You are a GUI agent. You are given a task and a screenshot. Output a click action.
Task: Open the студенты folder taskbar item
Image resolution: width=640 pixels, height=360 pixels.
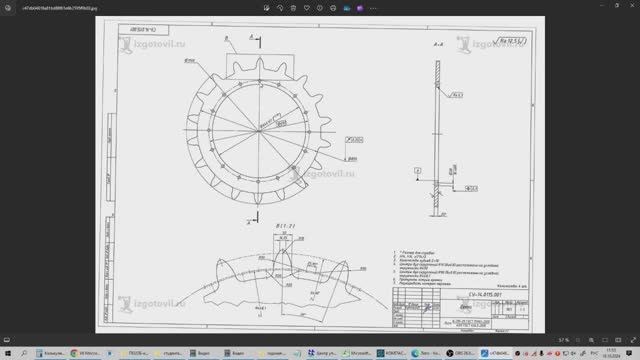pos(169,353)
